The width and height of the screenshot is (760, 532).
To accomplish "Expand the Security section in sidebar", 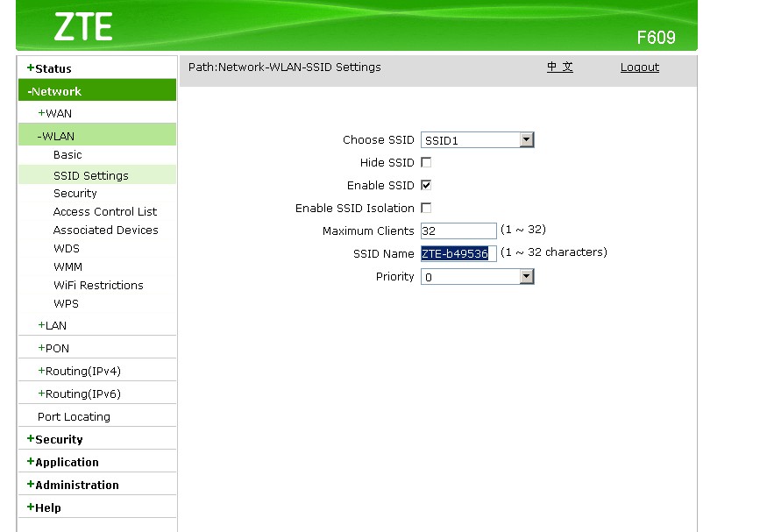I will click(x=57, y=438).
